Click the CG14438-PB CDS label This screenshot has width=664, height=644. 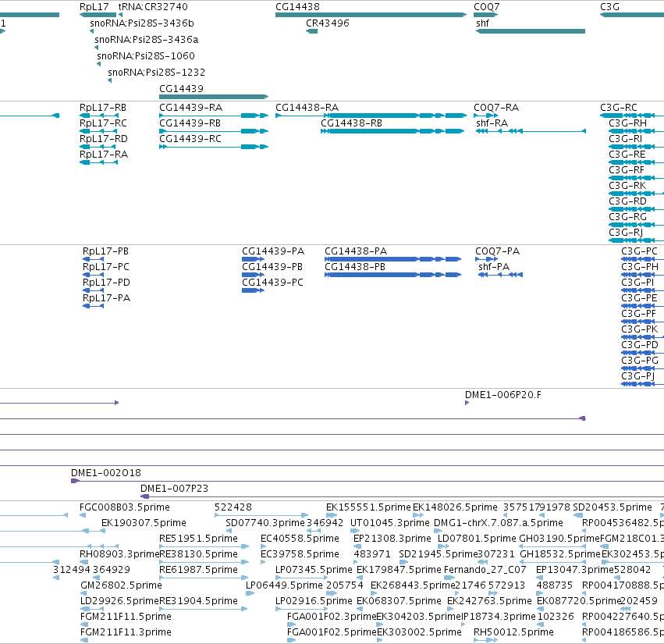point(355,267)
